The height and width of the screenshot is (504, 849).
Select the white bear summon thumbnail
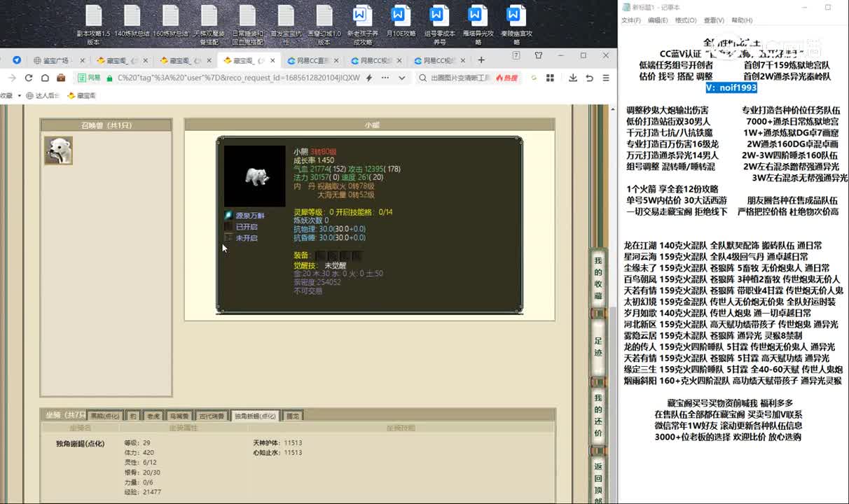pyautogui.click(x=58, y=150)
